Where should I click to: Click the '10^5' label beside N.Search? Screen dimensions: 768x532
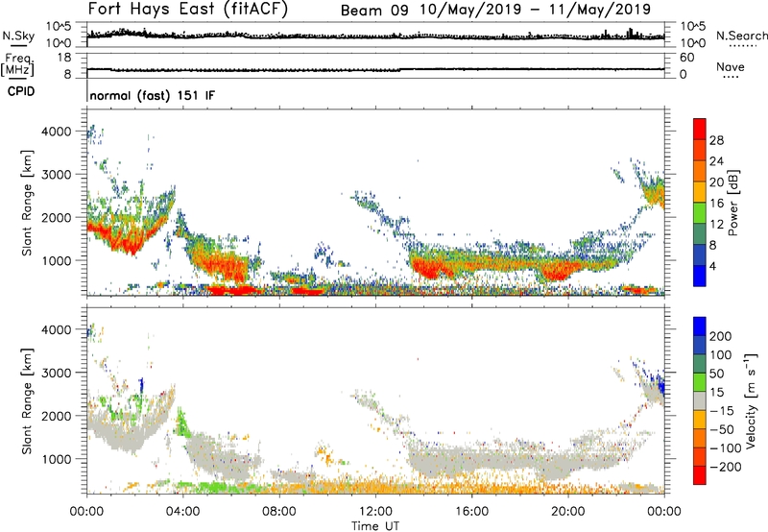point(693,27)
